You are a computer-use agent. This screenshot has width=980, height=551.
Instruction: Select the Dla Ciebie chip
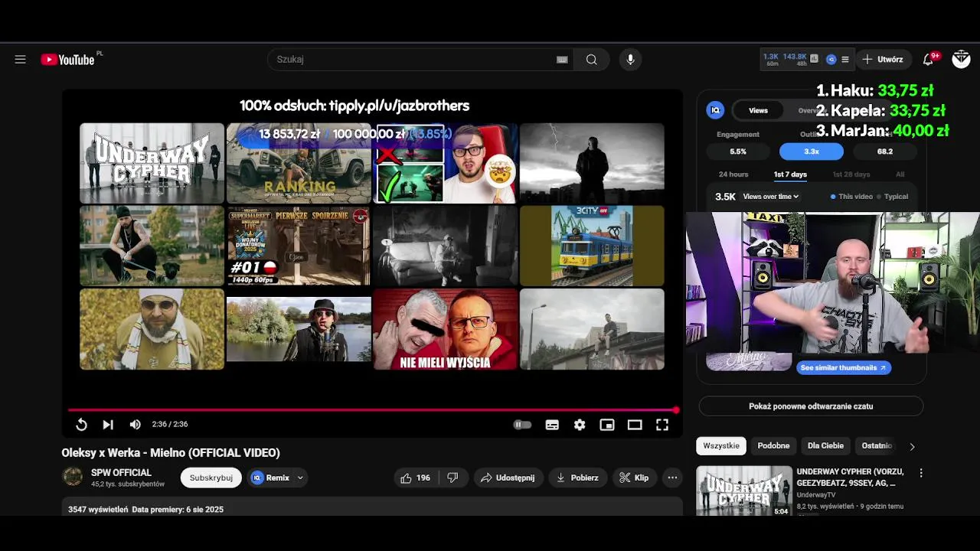pyautogui.click(x=825, y=445)
